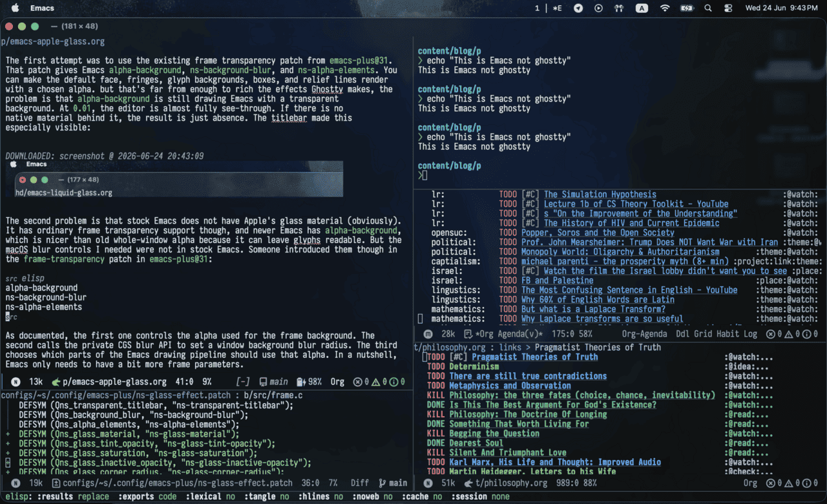Click the AirPods icon in the menu bar
The image size is (827, 504).
(619, 8)
